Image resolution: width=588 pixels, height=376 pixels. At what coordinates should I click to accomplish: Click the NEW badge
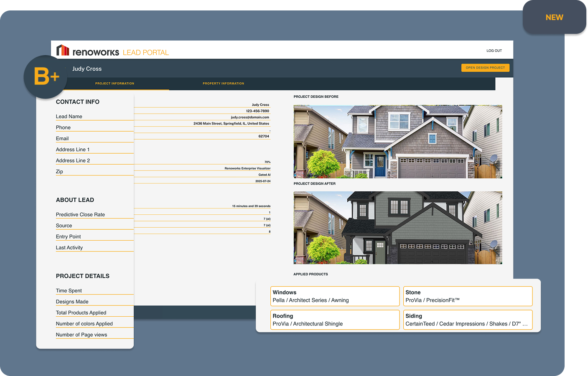click(554, 17)
